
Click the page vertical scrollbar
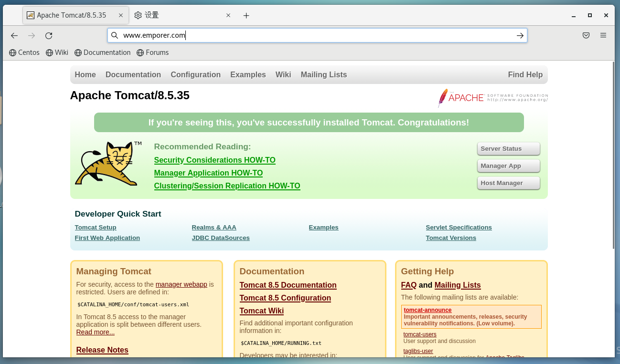click(x=613, y=155)
